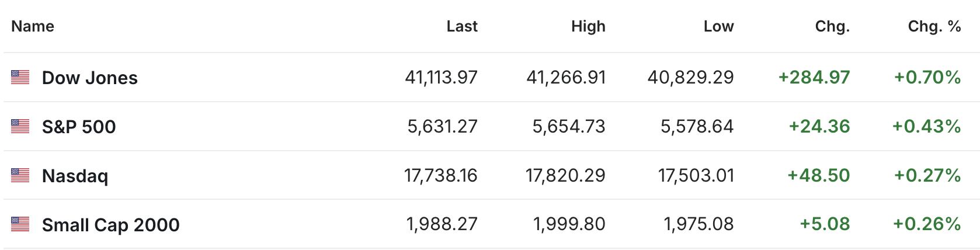Click the Small Cap 2000 low value 1,975.08

click(x=699, y=224)
